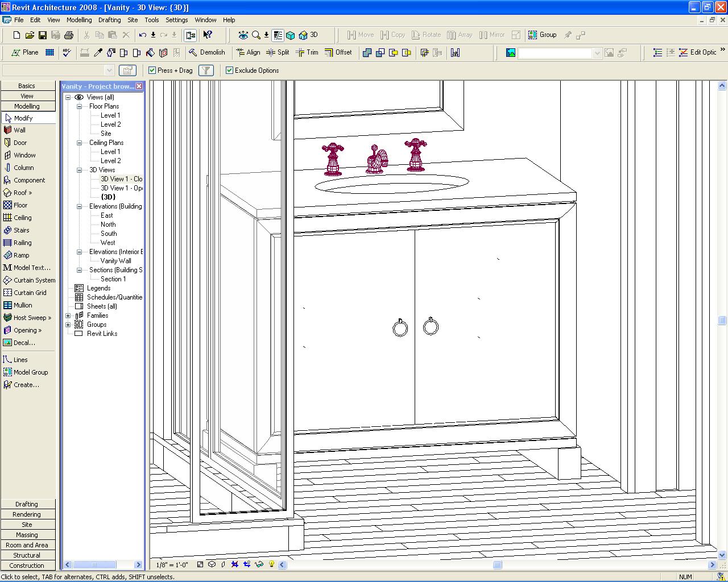
Task: Open the Vanity Wall elevation view
Action: click(x=115, y=261)
